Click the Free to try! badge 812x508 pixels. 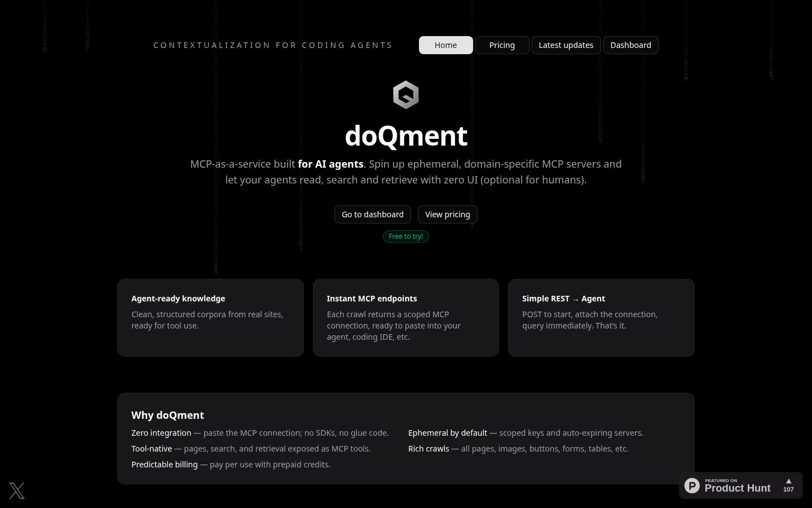pos(406,237)
